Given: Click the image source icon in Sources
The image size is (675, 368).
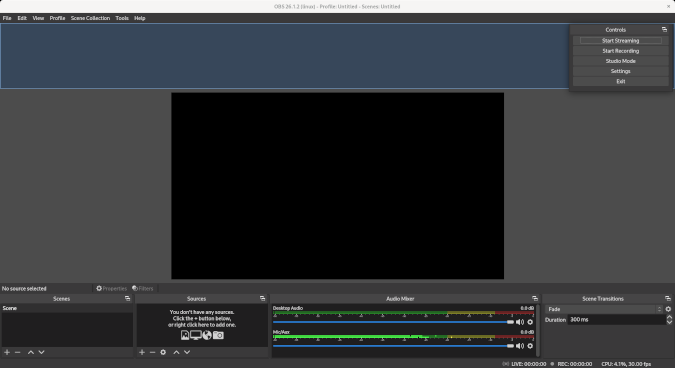Looking at the screenshot, I should tap(185, 335).
